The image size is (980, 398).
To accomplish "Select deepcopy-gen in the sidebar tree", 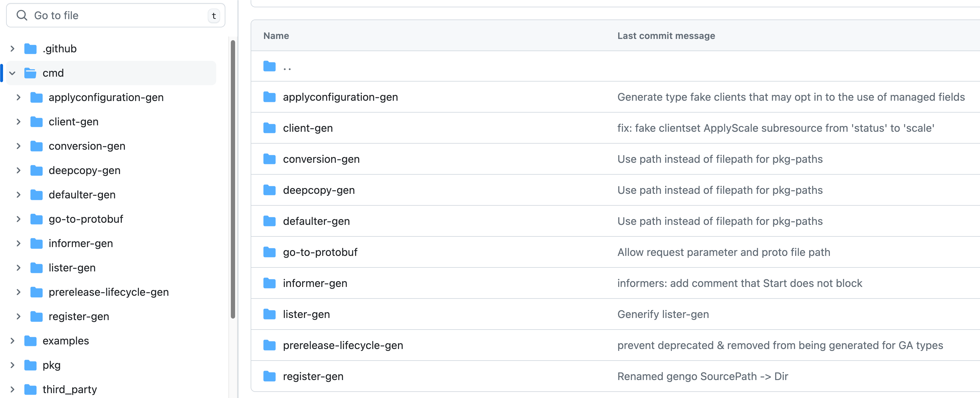I will click(x=84, y=170).
